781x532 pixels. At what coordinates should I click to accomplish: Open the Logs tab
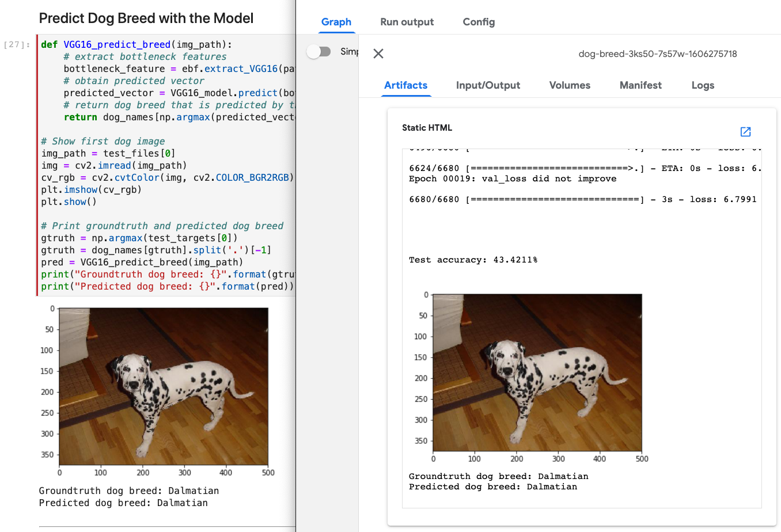(703, 85)
